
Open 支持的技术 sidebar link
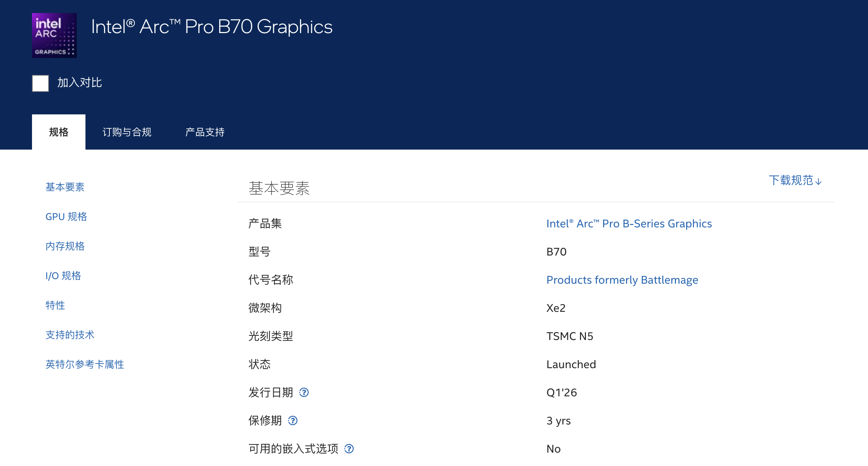click(70, 335)
